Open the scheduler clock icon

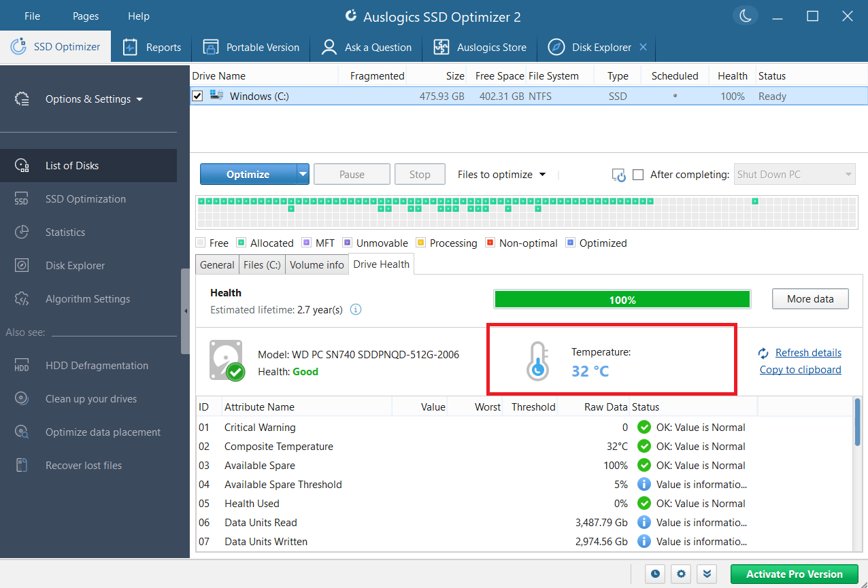654,574
